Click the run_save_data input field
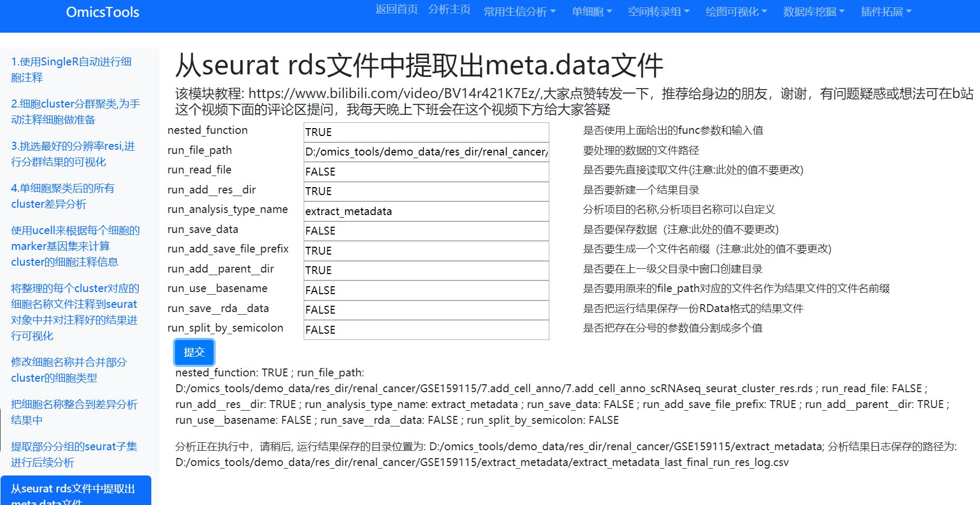The width and height of the screenshot is (980, 505). (x=426, y=231)
